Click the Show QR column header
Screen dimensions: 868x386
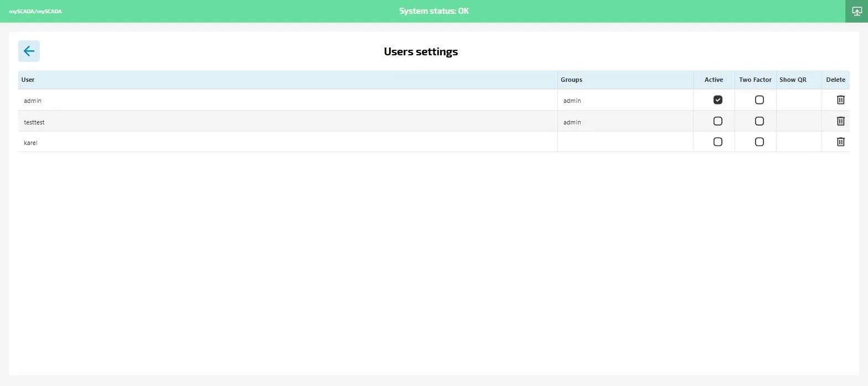799,80
